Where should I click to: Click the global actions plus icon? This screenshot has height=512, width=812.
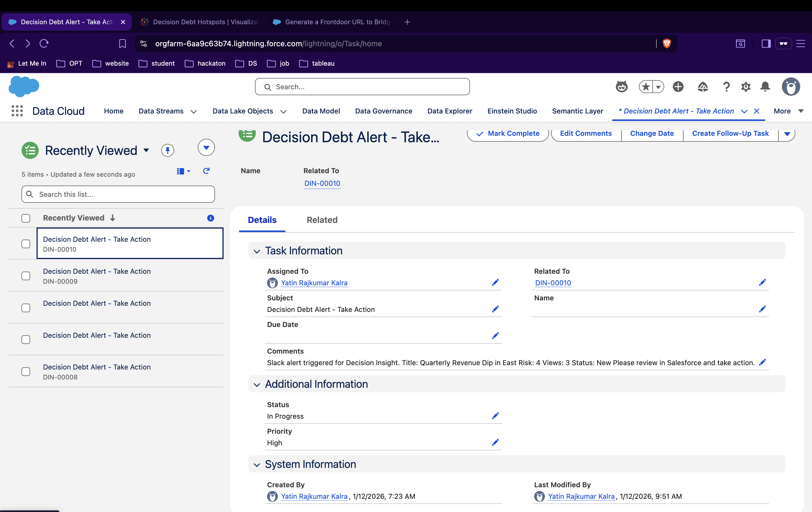(678, 87)
